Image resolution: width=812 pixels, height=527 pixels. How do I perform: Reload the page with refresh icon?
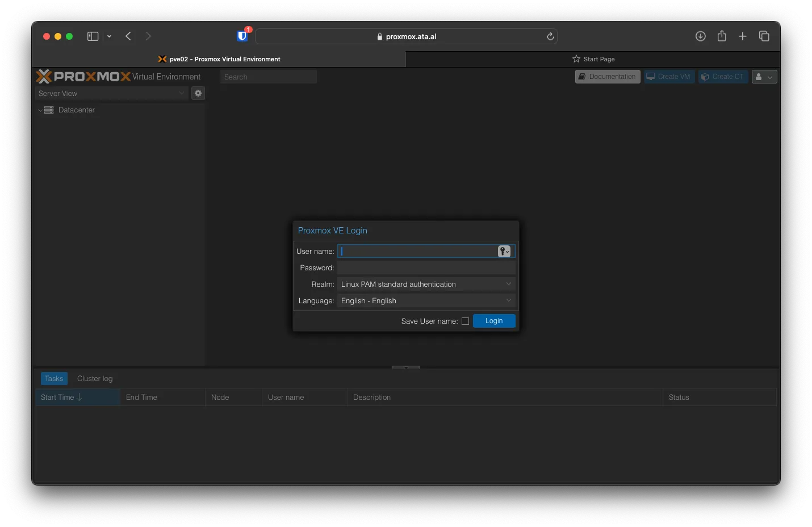(550, 36)
